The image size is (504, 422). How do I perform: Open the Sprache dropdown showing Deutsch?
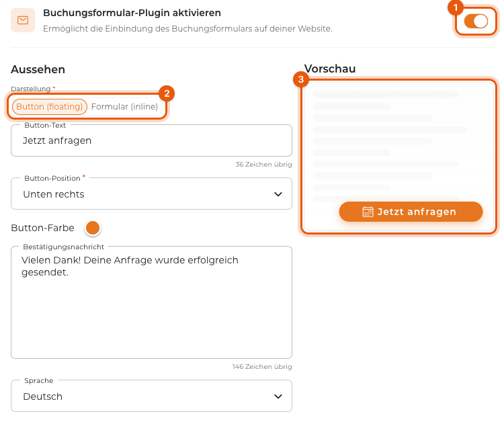click(151, 396)
